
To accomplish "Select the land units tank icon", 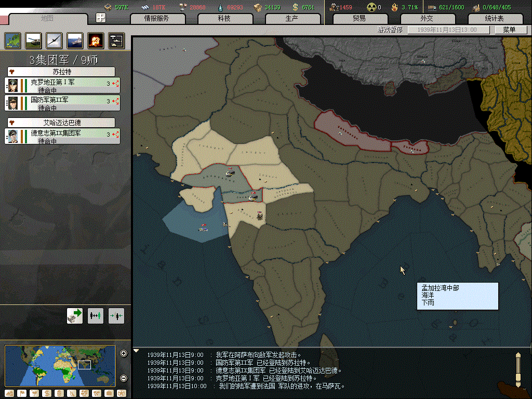I will pyautogui.click(x=33, y=40).
